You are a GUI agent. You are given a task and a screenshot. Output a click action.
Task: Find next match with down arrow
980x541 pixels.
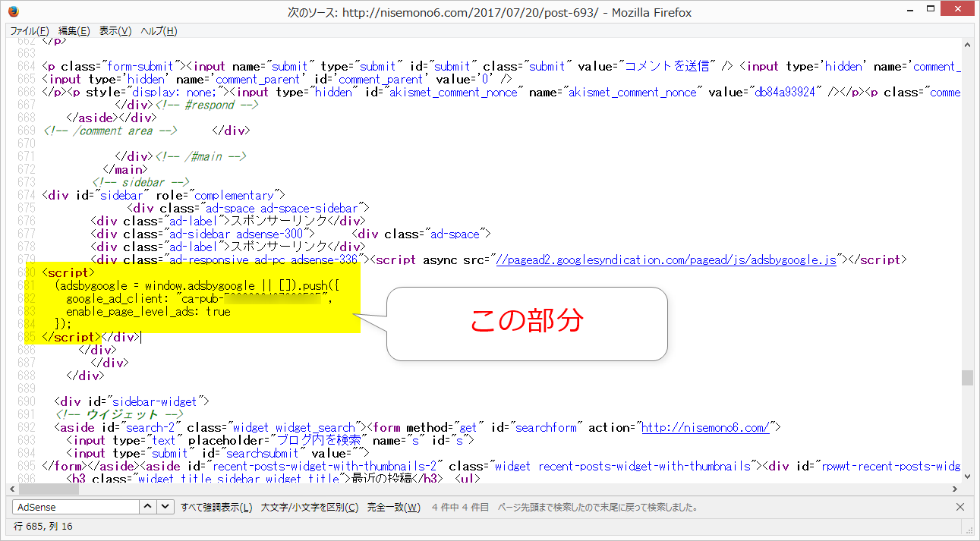166,507
